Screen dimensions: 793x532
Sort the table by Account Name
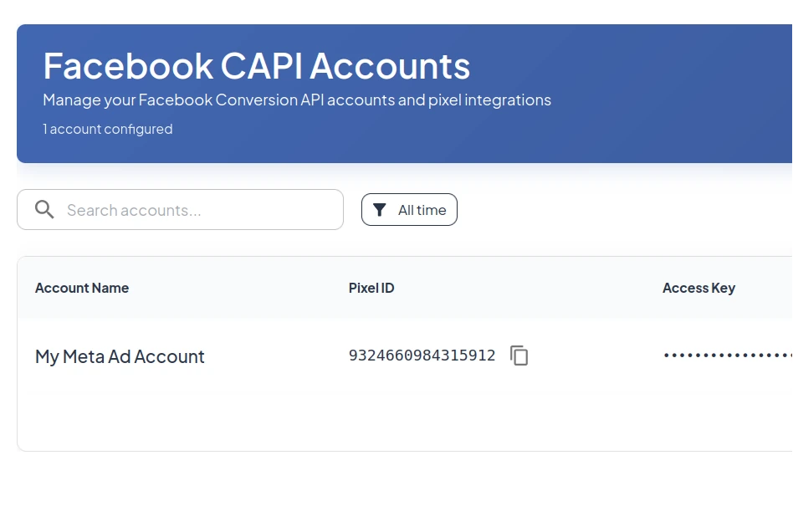(81, 288)
